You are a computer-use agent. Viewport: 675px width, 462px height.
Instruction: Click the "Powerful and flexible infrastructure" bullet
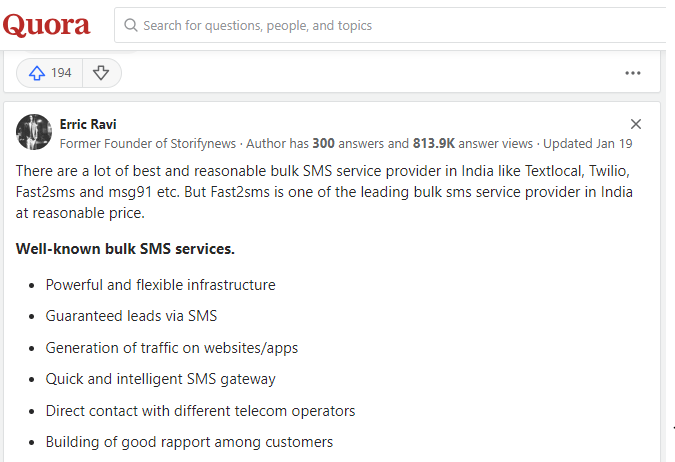[x=160, y=285]
